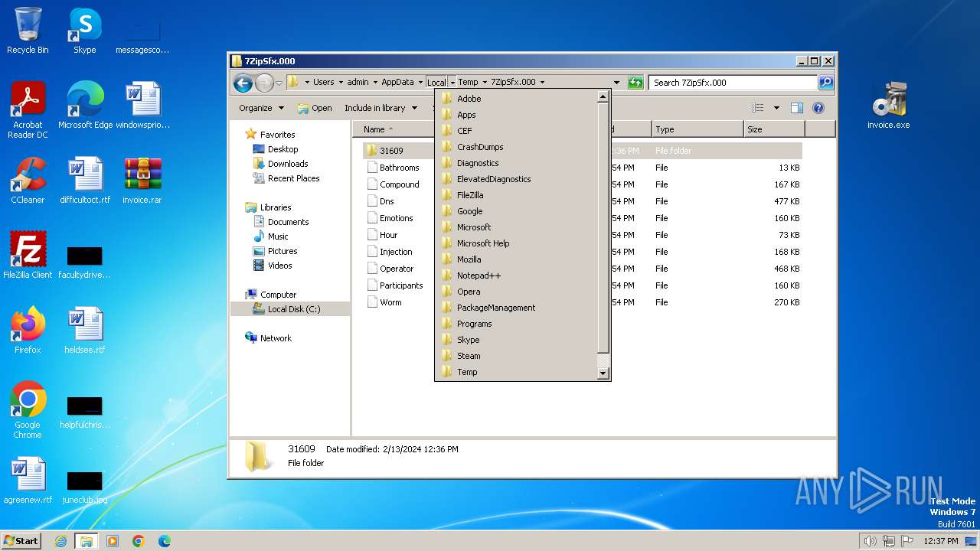This screenshot has height=551, width=980.
Task: Choose Notepad++ in the folder dropdown
Action: coord(517,275)
